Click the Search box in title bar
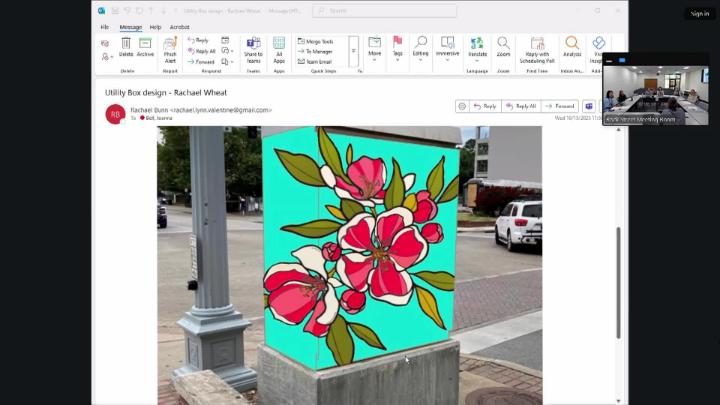The height and width of the screenshot is (405, 720). point(384,11)
